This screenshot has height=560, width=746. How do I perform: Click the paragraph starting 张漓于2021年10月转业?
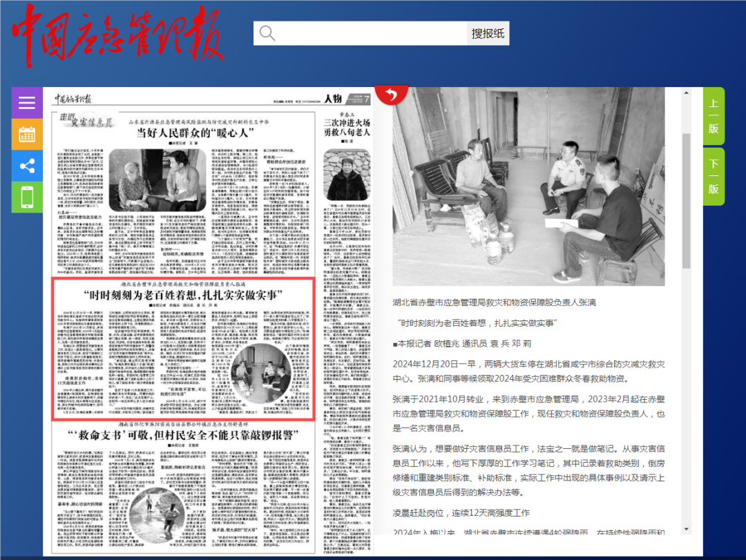tap(528, 414)
